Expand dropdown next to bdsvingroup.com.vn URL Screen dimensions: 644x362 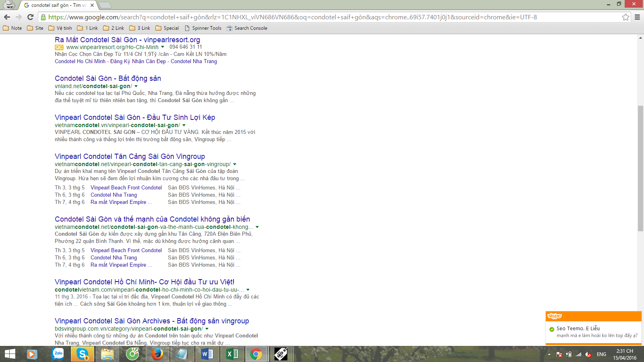pyautogui.click(x=207, y=329)
